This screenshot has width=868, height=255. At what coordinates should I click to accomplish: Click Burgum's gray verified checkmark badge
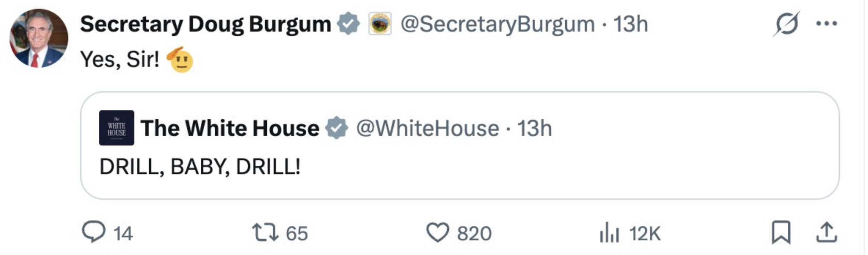(x=348, y=24)
